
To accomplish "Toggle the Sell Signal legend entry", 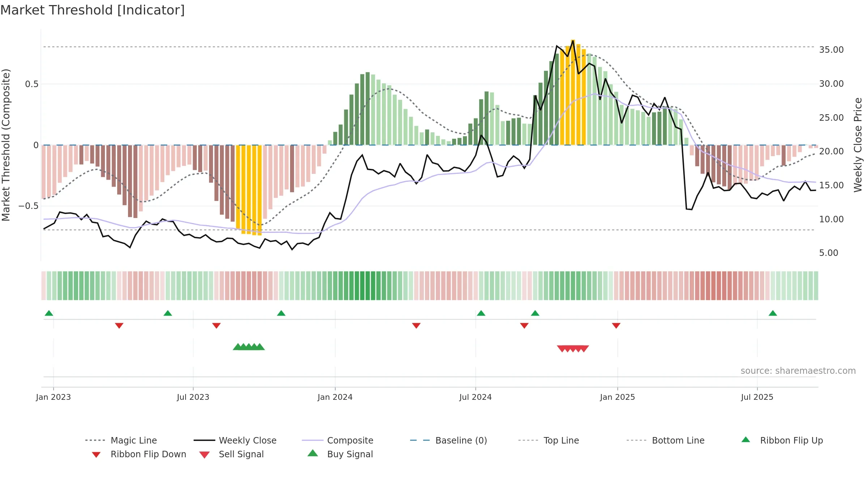I will pyautogui.click(x=231, y=454).
